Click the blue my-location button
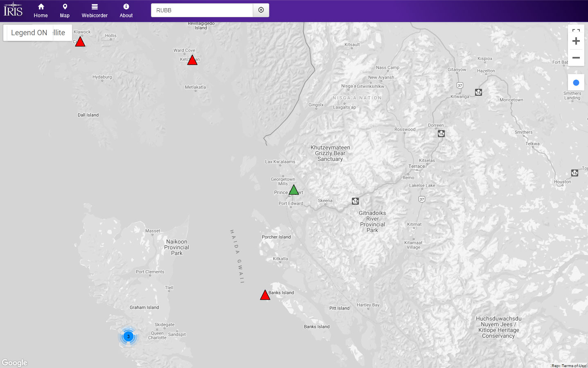Screen dimensions: 588x368 tap(576, 83)
